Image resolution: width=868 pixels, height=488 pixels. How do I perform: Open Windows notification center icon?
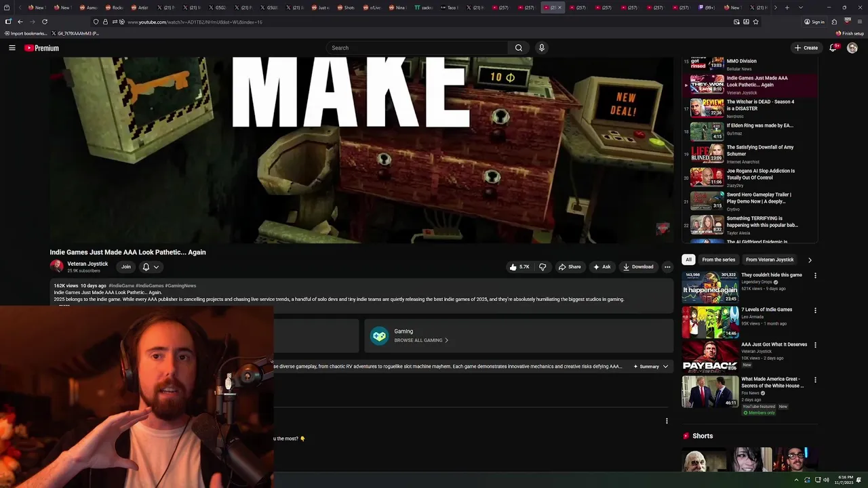[859, 480]
